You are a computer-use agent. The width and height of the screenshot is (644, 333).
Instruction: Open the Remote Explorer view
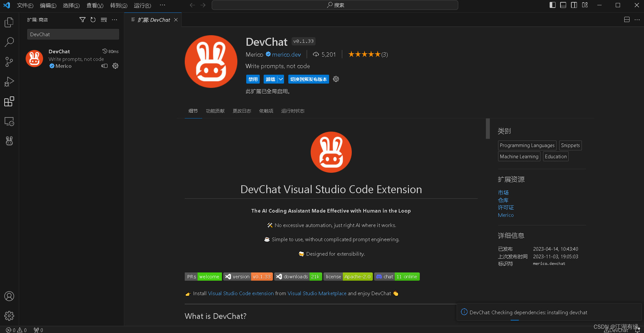pos(9,121)
